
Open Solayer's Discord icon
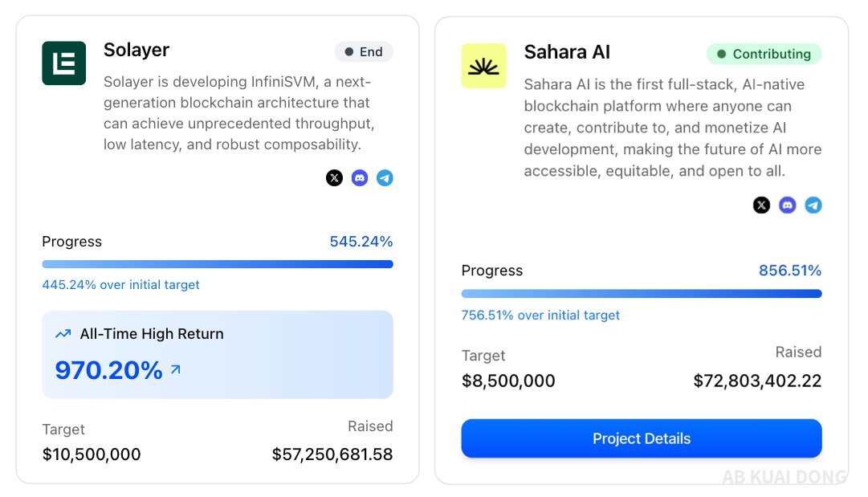click(360, 177)
